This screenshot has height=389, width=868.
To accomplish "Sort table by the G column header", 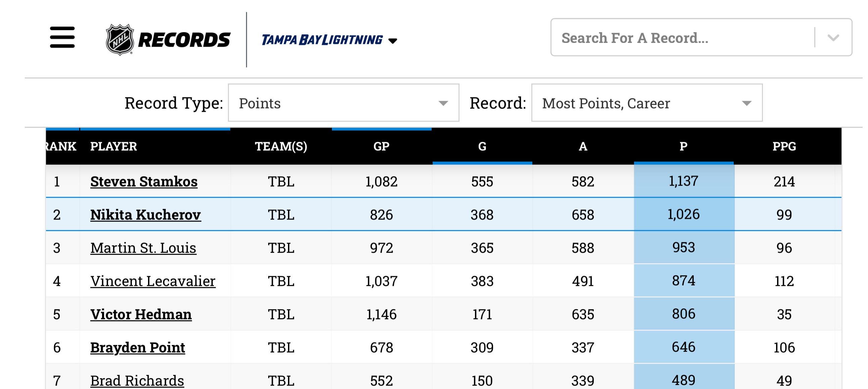I will click(482, 147).
